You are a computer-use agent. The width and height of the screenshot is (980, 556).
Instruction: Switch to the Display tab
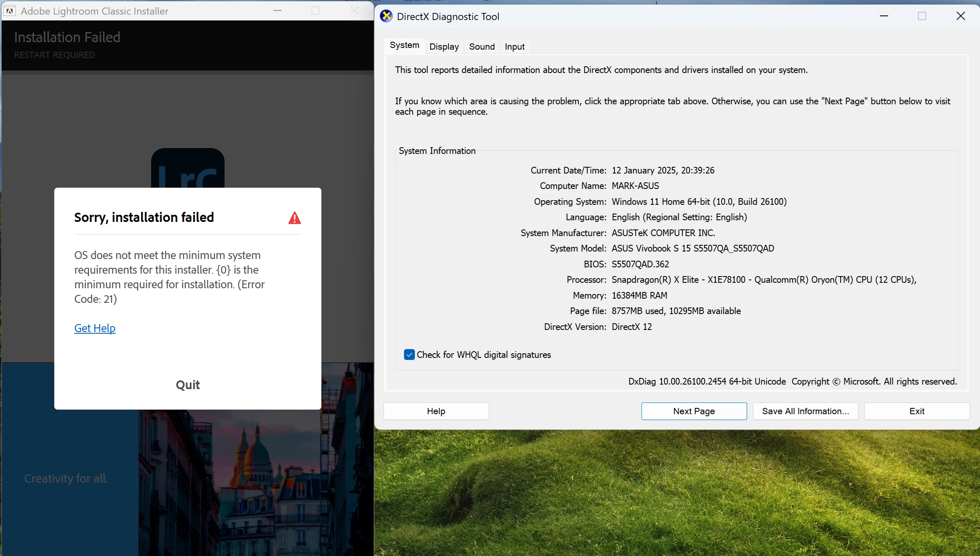(x=444, y=47)
